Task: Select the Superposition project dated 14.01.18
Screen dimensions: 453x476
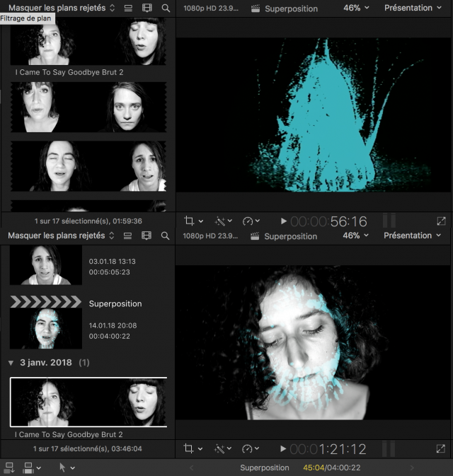Action: click(45, 322)
